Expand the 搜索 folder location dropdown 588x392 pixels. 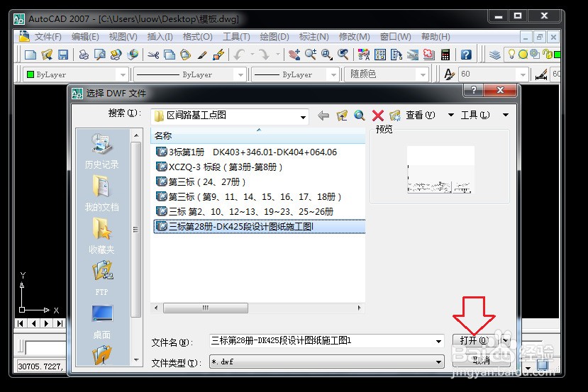click(x=304, y=116)
